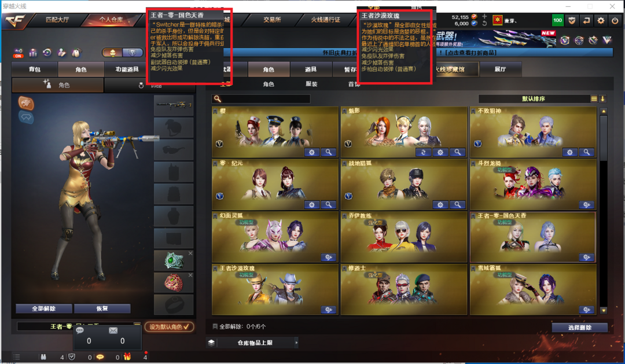Viewport: 625px width, 364px height.
Task: Open the mail envelope icon in popup
Action: click(113, 330)
